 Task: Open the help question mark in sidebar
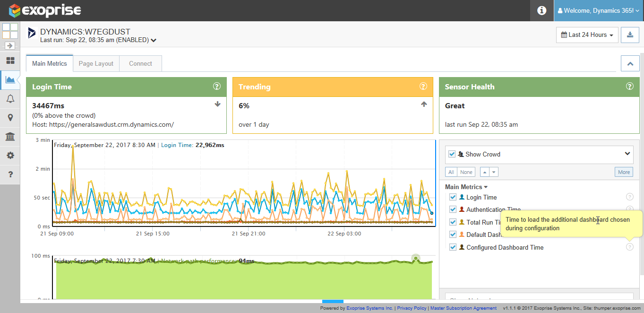pyautogui.click(x=10, y=174)
